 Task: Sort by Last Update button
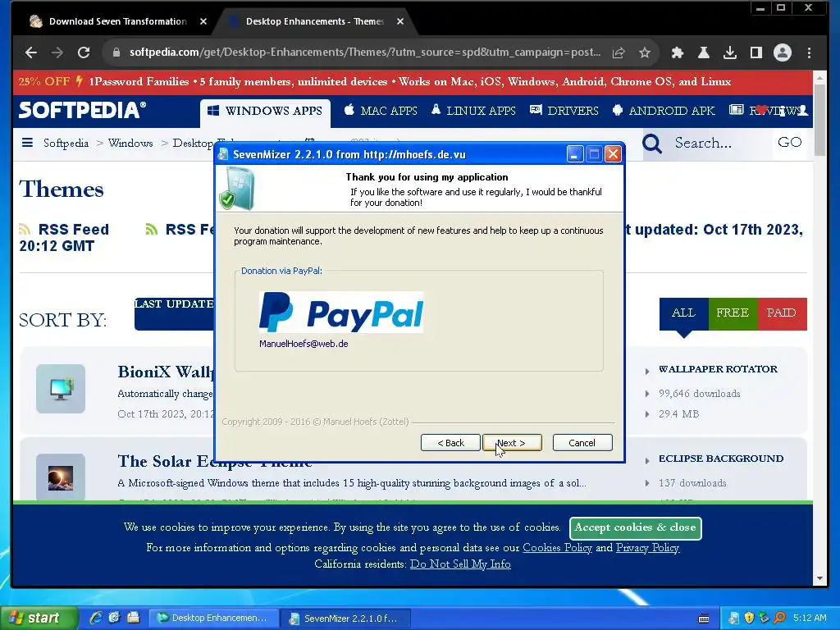(x=174, y=314)
